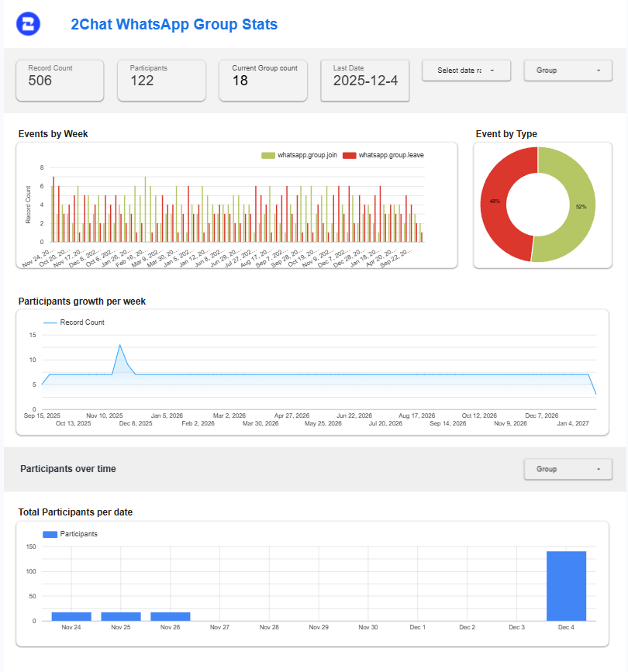Image resolution: width=628 pixels, height=672 pixels.
Task: Open the Select date range dropdown
Action: [x=465, y=71]
